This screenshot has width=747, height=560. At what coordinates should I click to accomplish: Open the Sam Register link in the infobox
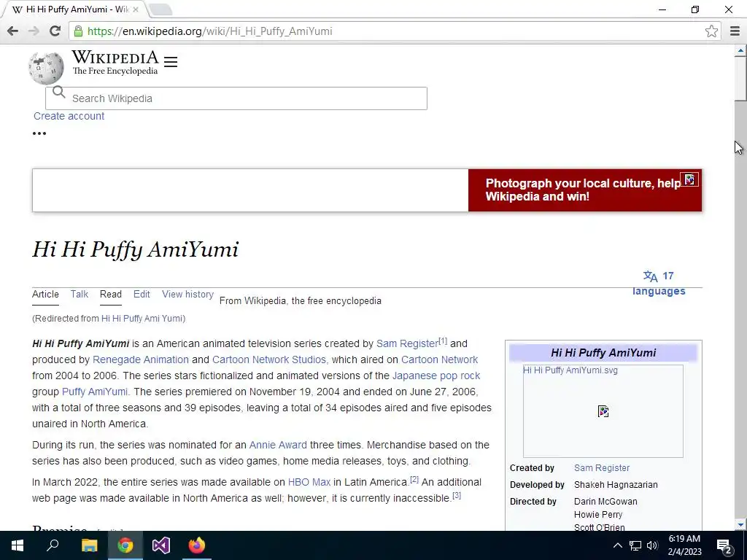pyautogui.click(x=602, y=468)
